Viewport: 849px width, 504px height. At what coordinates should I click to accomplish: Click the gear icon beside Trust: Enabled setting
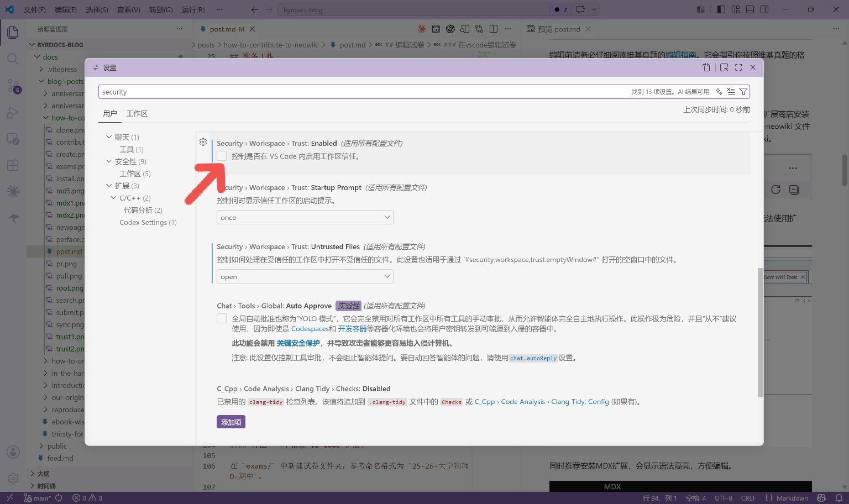(x=203, y=142)
